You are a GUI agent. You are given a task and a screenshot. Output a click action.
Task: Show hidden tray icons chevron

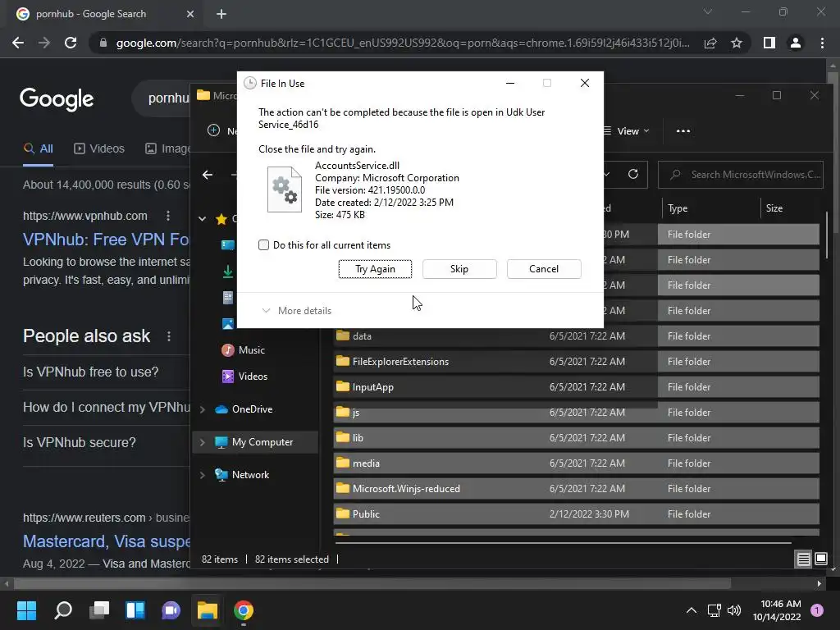tap(692, 610)
